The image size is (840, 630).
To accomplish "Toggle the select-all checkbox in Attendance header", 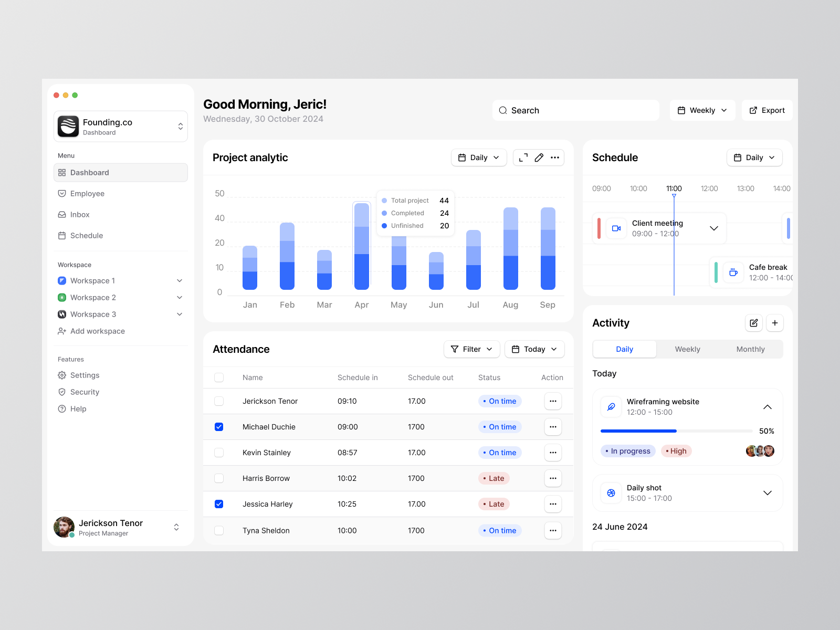I will (x=219, y=377).
